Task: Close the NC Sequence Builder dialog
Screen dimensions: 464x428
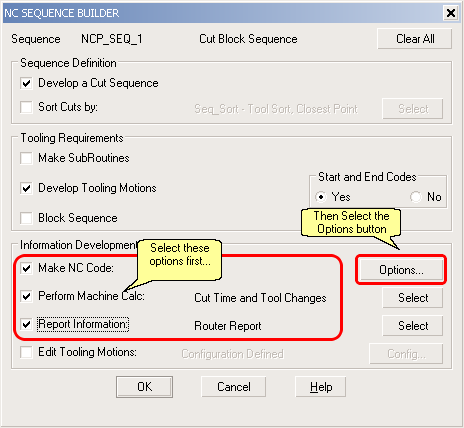Action: (x=451, y=13)
